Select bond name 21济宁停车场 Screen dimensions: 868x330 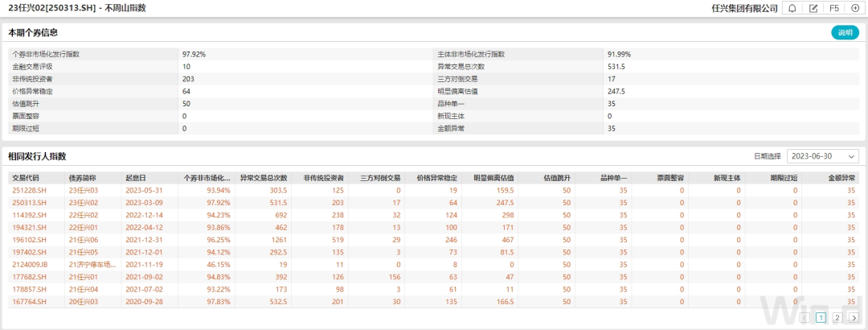92,265
